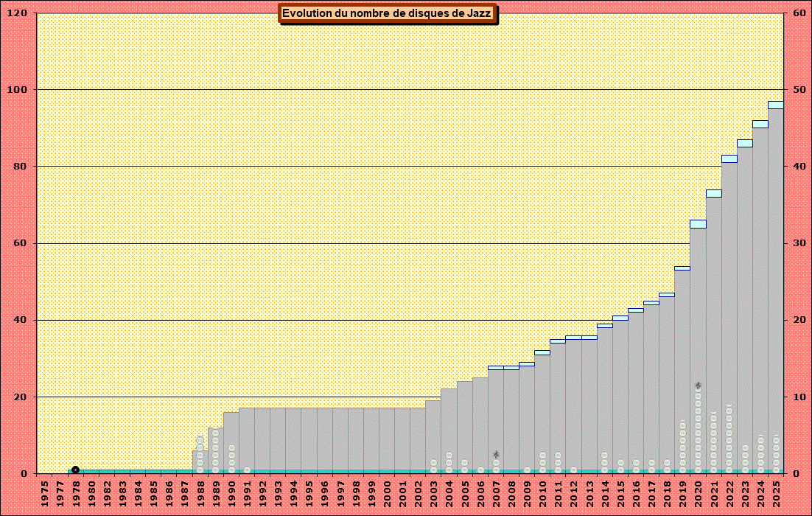Select the chart title about Jazz discs
Screen dimensions: 812x516
coord(387,13)
